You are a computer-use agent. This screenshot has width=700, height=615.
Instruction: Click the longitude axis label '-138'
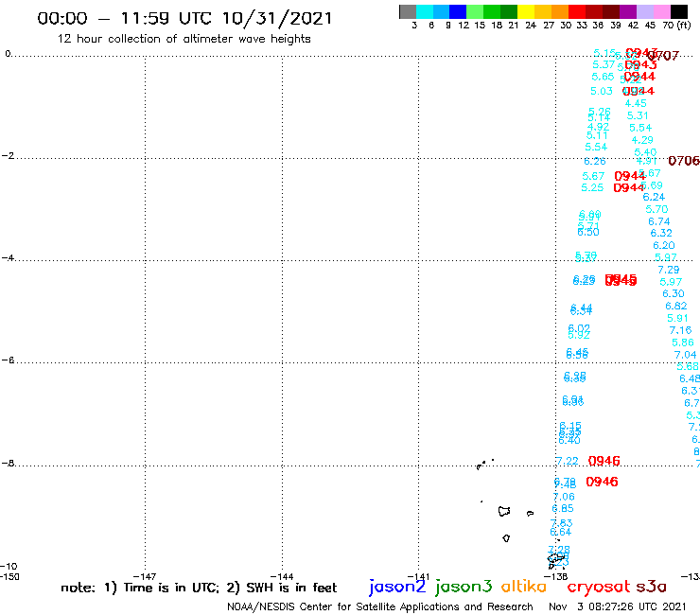555,576
